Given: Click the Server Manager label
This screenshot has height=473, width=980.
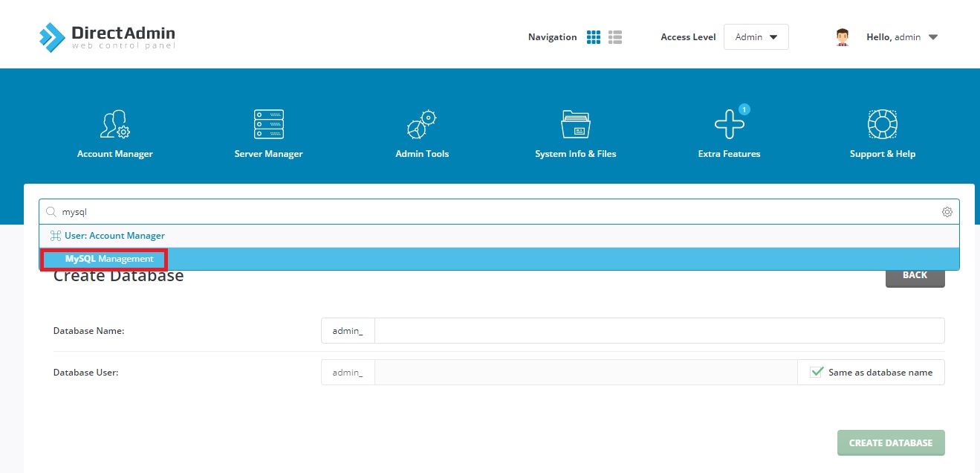Looking at the screenshot, I should [269, 154].
